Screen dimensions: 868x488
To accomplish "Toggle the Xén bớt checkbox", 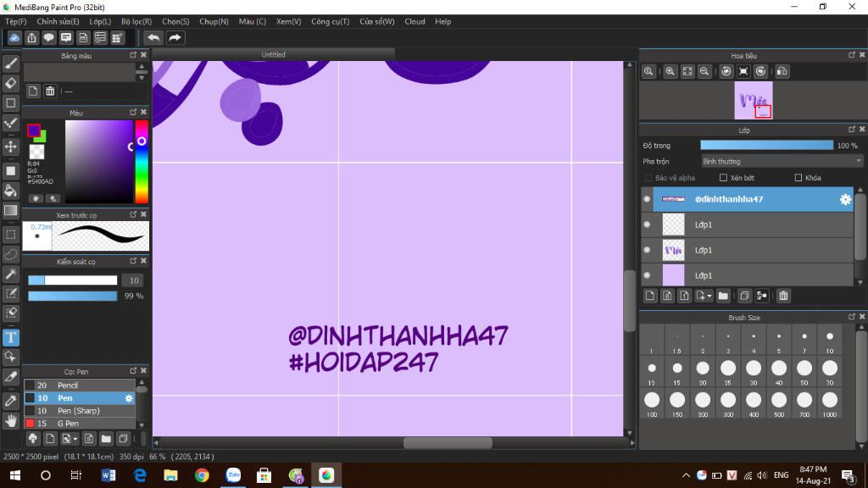I will click(723, 178).
